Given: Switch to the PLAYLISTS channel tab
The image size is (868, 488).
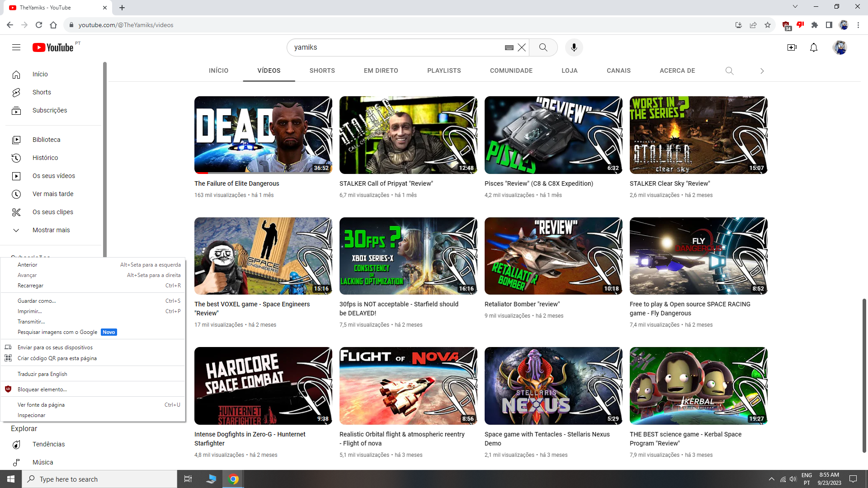Looking at the screenshot, I should click(x=444, y=71).
